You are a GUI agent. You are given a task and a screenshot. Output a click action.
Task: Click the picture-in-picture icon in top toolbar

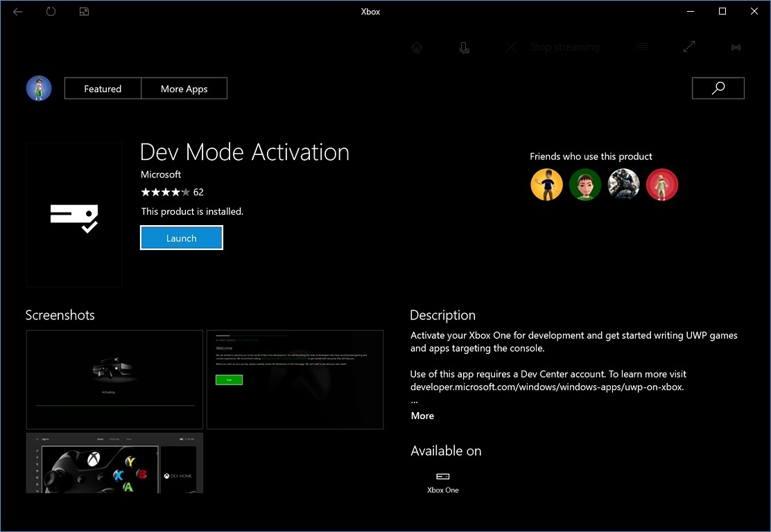(84, 11)
